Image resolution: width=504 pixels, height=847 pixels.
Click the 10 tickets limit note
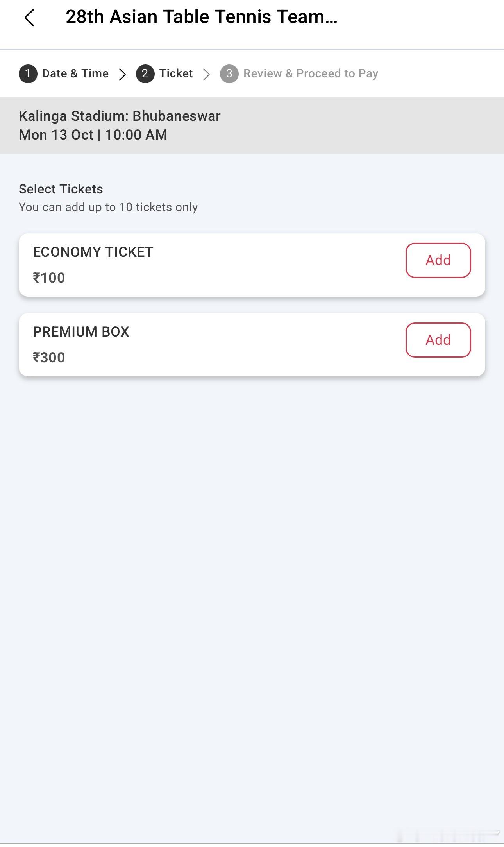click(108, 207)
